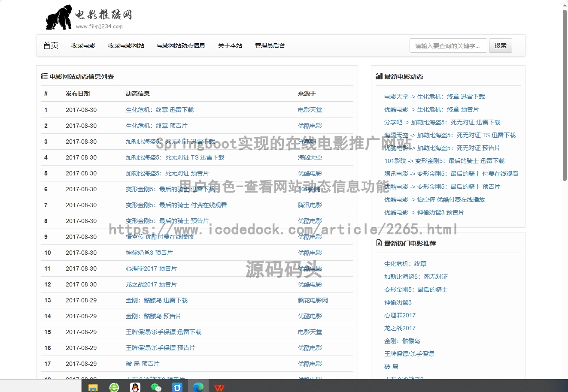Open 王牌保镖/杀手保镖 in hot movie recommendations
This screenshot has height=392, width=568.
409,354
